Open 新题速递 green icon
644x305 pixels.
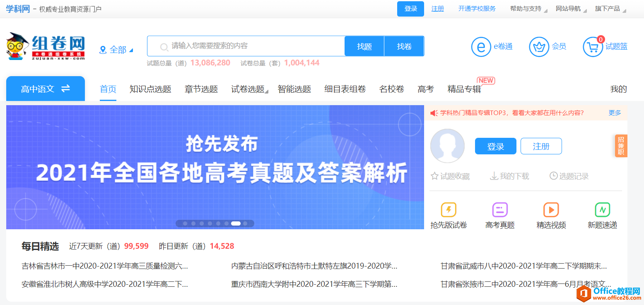[603, 210]
